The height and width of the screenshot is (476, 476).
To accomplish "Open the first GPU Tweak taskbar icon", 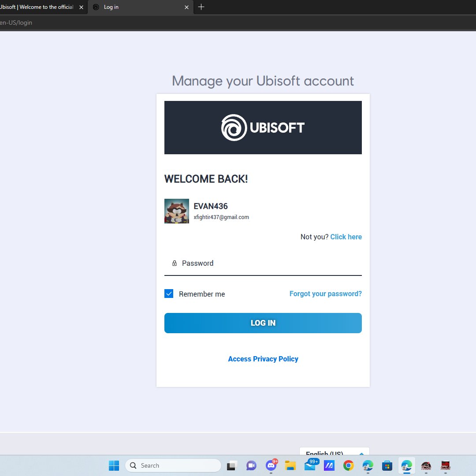I will 426,465.
